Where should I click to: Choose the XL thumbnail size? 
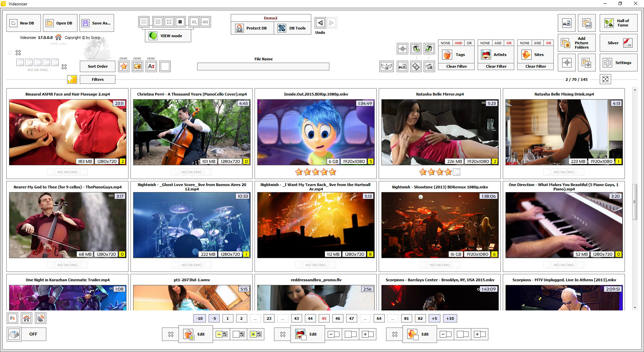tap(194, 22)
